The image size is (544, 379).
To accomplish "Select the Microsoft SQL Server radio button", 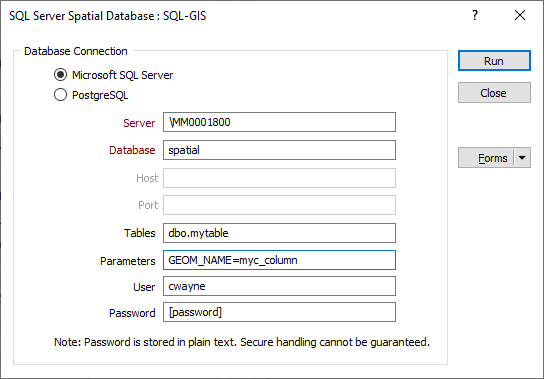I will pos(60,75).
